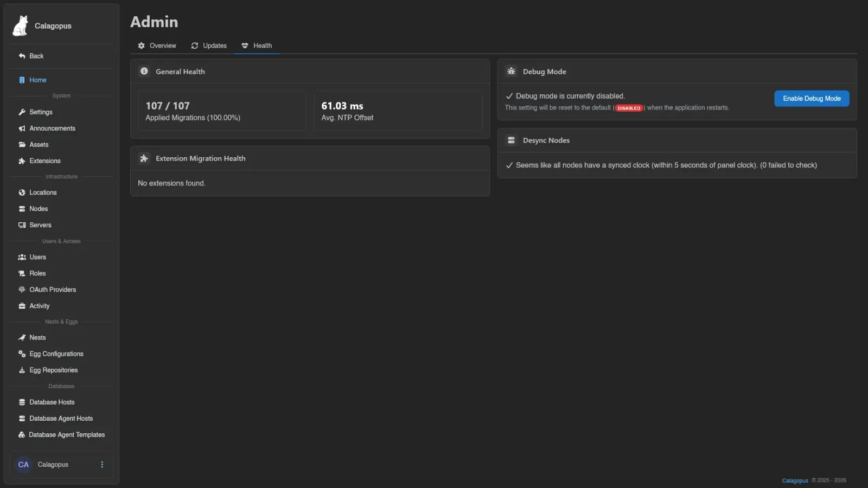Click the Database Agent Templates cubes icon
The width and height of the screenshot is (868, 488).
pos(22,435)
